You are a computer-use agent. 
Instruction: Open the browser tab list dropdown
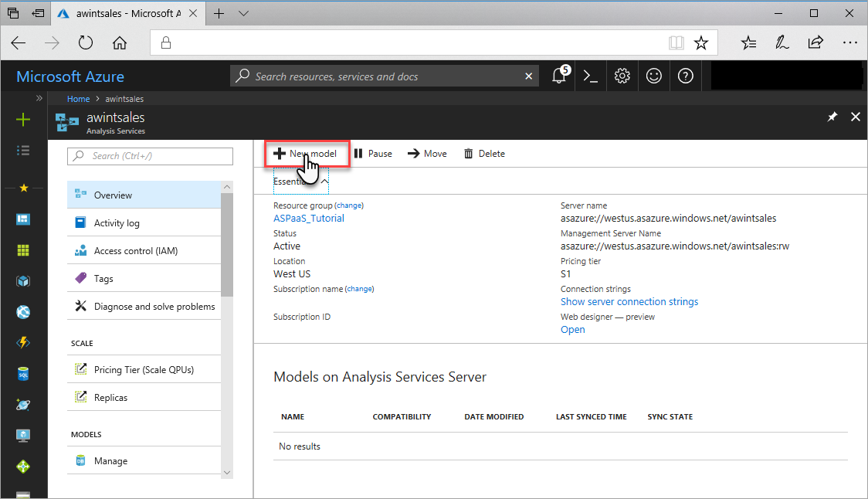coord(243,13)
